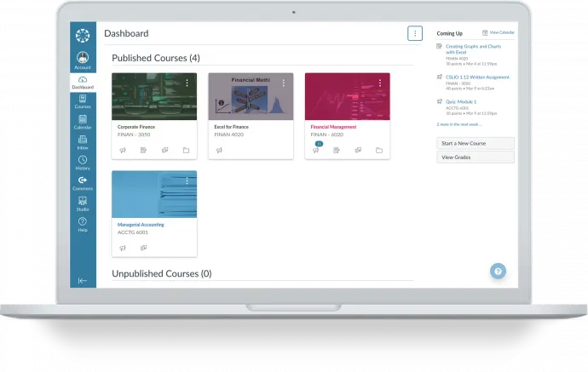Open Corporate Finance assignments icon
The height and width of the screenshot is (372, 588).
(x=143, y=150)
